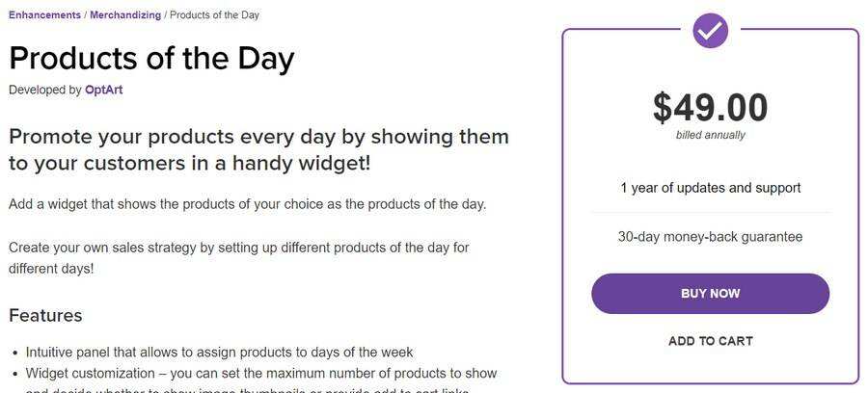Screen dimensions: 868x393
Task: Click '1 year of updates and support'
Action: [x=710, y=188]
